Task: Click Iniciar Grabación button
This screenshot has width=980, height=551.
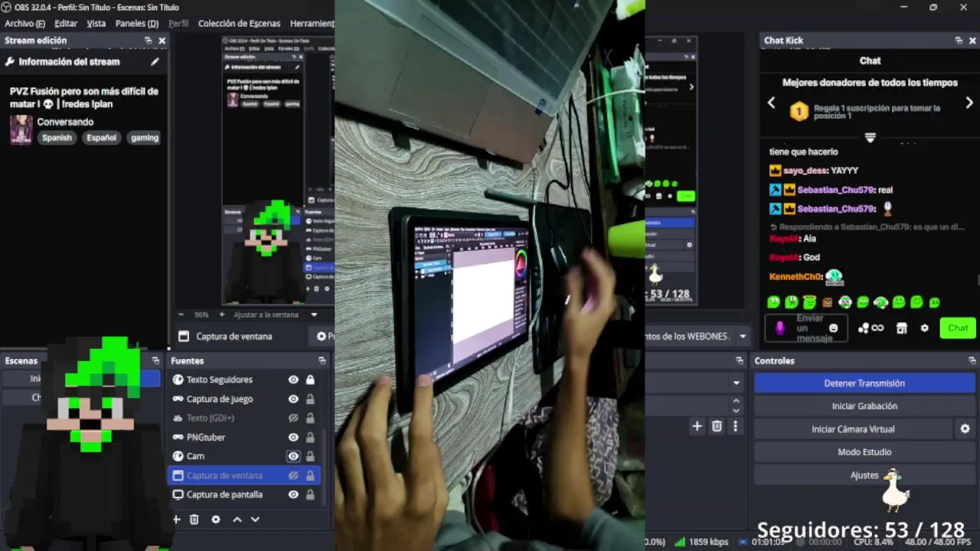Action: pos(864,406)
